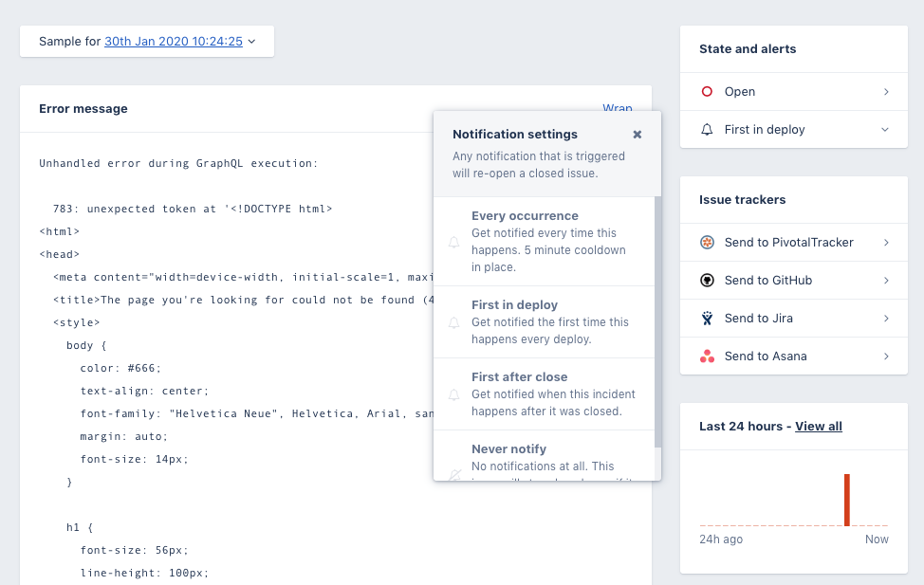Click the Jira icon
Viewport: 924px width, 585px height.
pos(706,318)
